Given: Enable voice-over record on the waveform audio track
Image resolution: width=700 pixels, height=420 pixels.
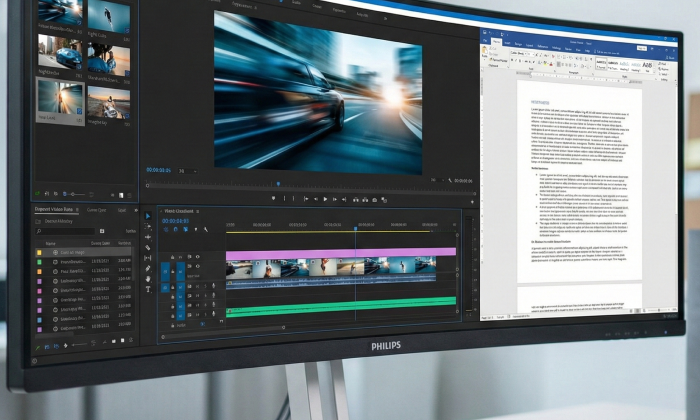Looking at the screenshot, I should tap(213, 286).
